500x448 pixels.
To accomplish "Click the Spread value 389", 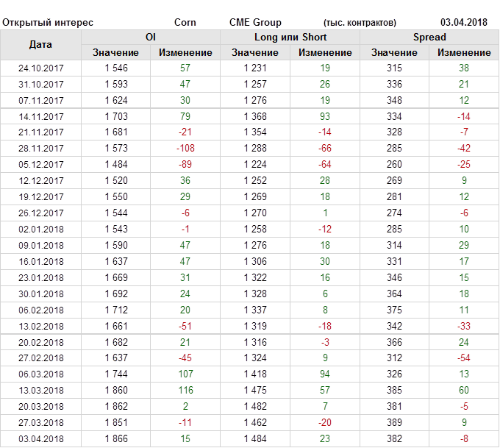I will tap(395, 423).
